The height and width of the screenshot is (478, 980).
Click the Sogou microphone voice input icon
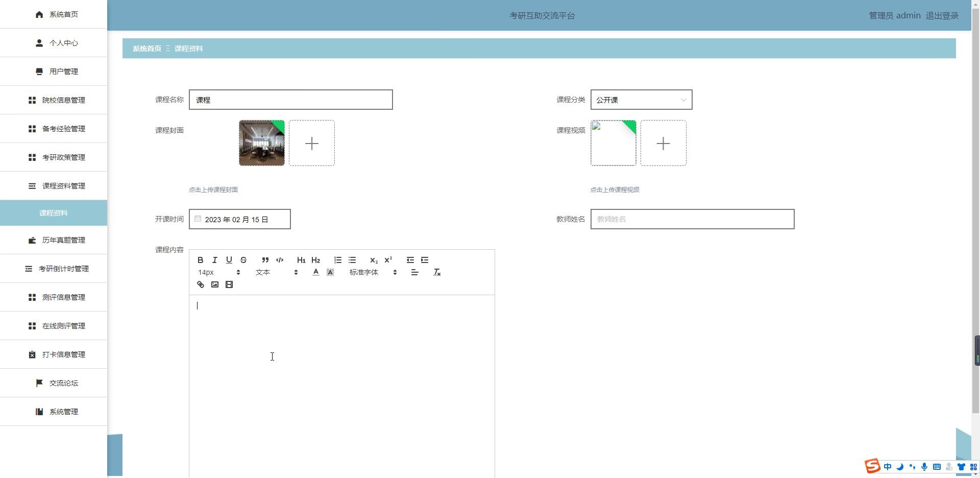tap(924, 467)
